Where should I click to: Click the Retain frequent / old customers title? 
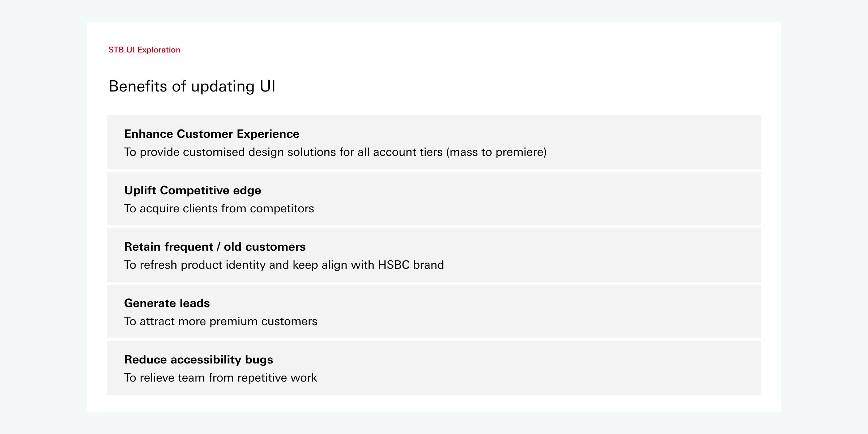[215, 247]
